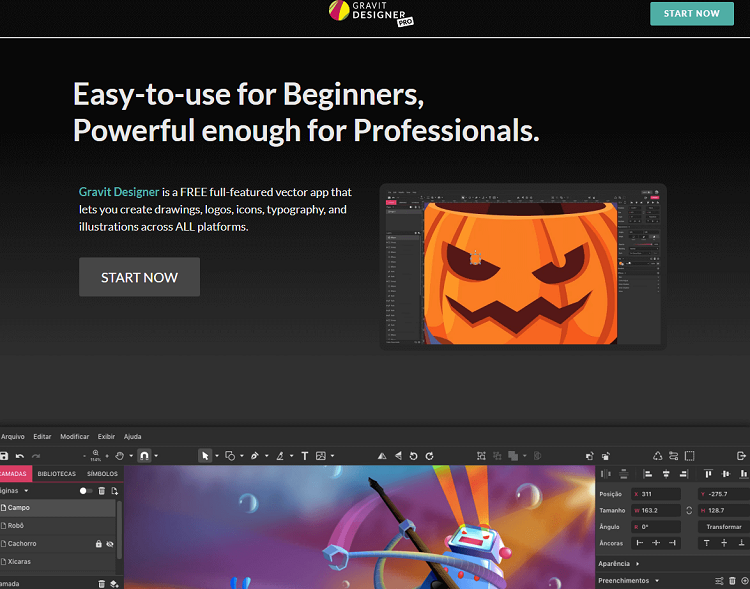The image size is (750, 589).
Task: Click the save disk icon
Action: 4,456
